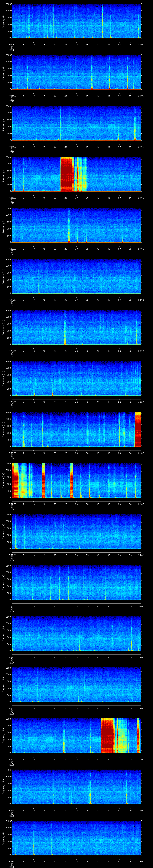Image resolution: width=153 pixels, height=868 pixels.
Task: Click the 30:00 end time label
Action: coord(141,402)
